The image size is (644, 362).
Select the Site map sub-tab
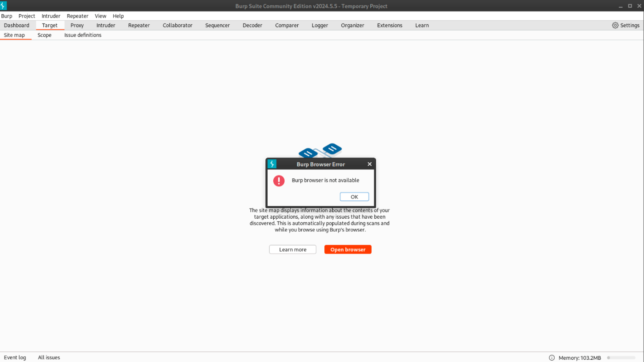(x=14, y=35)
